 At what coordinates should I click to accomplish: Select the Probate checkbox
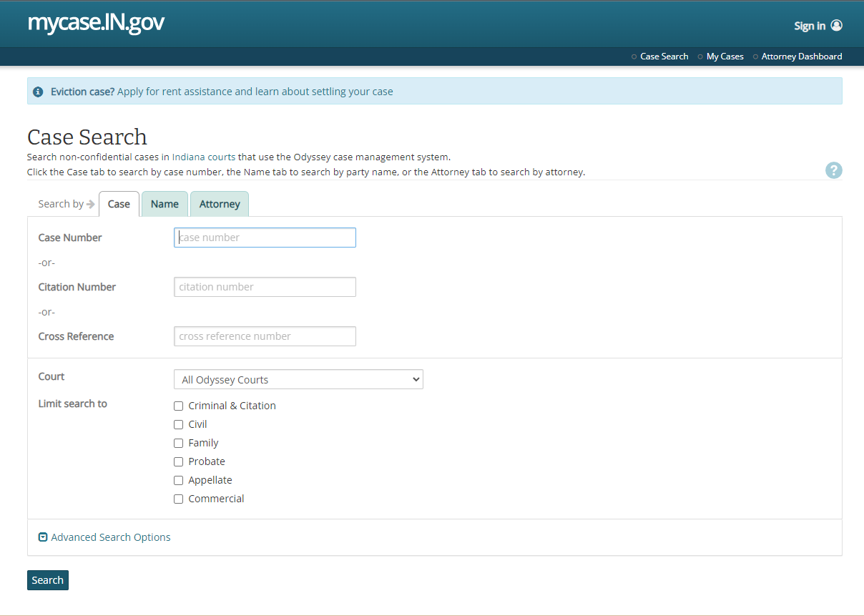coord(179,461)
